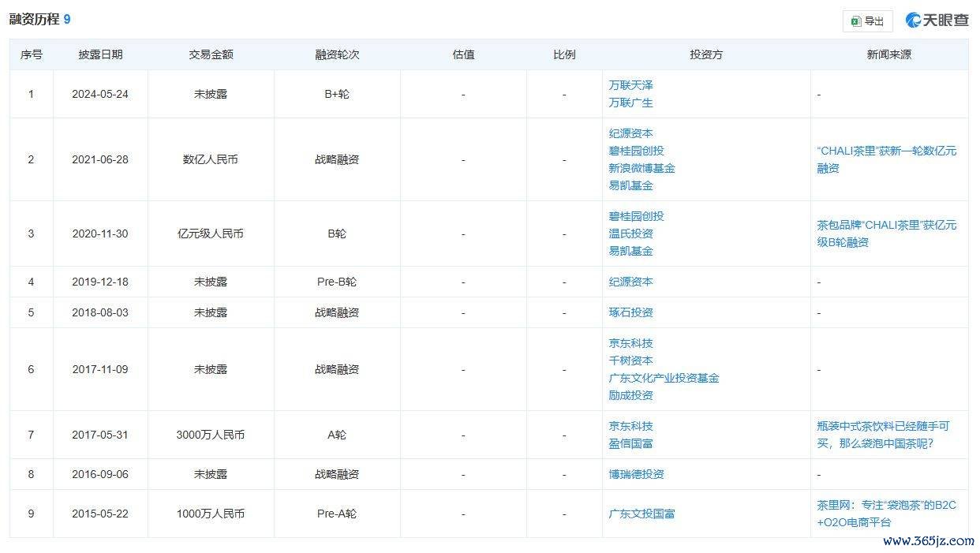The height and width of the screenshot is (553, 980).
Task: Open investor link 广东文投国富
Action: (x=641, y=514)
